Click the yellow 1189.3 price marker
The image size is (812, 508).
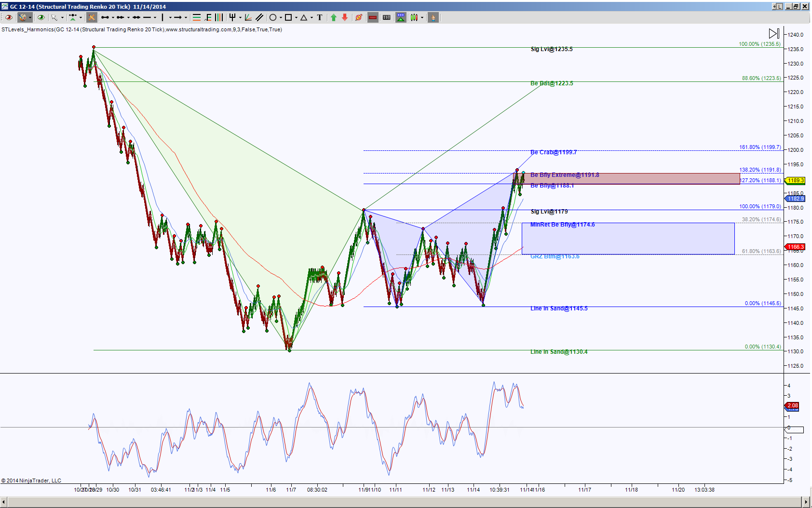coord(795,180)
